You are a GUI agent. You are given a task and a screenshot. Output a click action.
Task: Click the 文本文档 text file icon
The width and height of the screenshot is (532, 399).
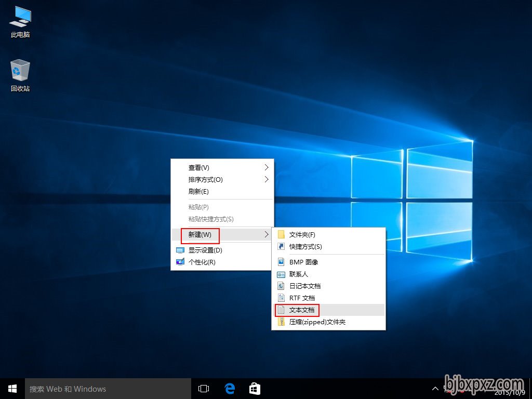[x=281, y=310]
